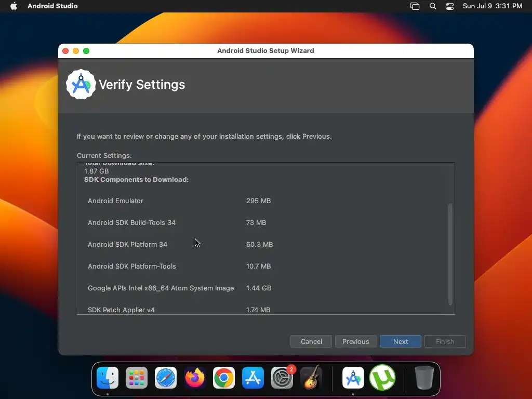Go back with the Previous button
This screenshot has width=532, height=399.
click(355, 341)
